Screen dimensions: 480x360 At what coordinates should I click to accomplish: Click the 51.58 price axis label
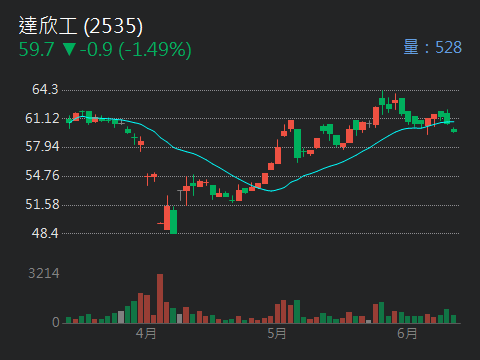point(42,204)
